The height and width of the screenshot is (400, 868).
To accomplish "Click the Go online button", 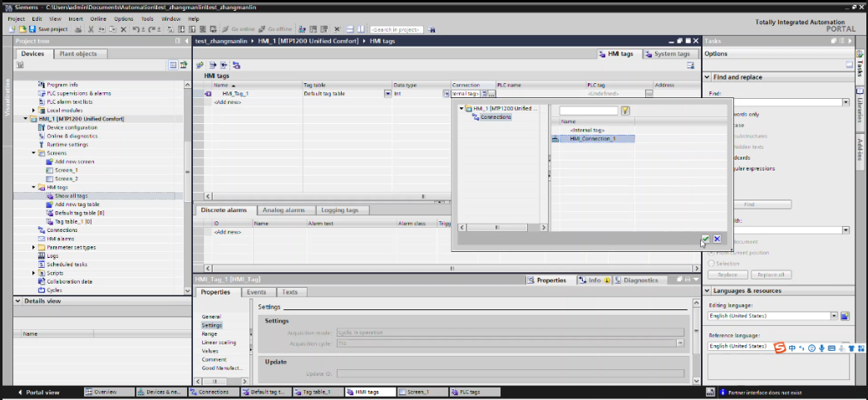I will pyautogui.click(x=239, y=29).
